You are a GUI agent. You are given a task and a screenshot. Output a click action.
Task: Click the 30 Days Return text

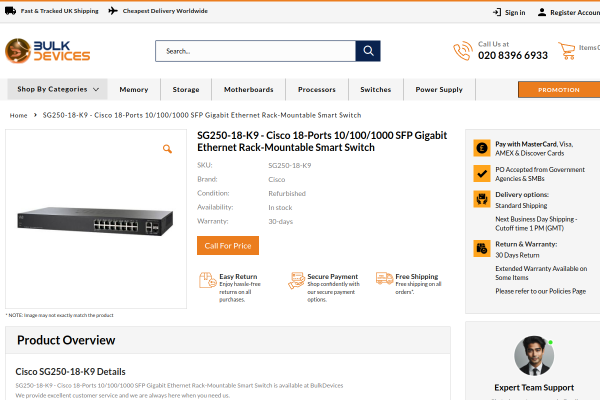tap(517, 255)
